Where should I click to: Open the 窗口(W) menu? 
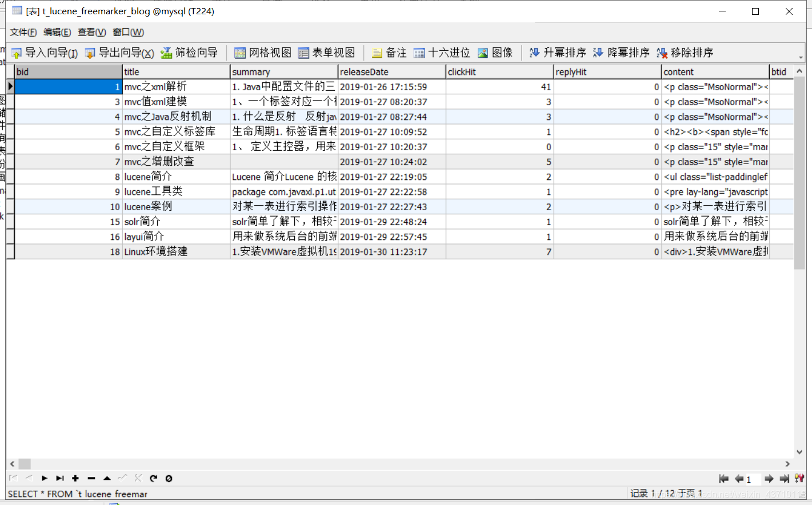(x=128, y=32)
